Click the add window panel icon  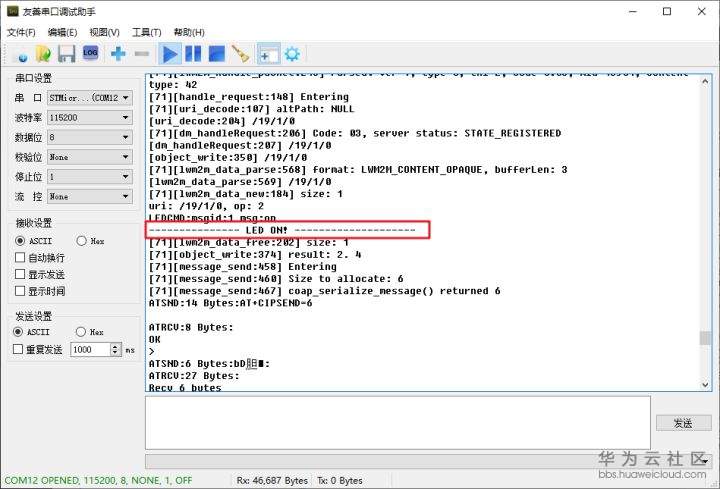click(268, 54)
